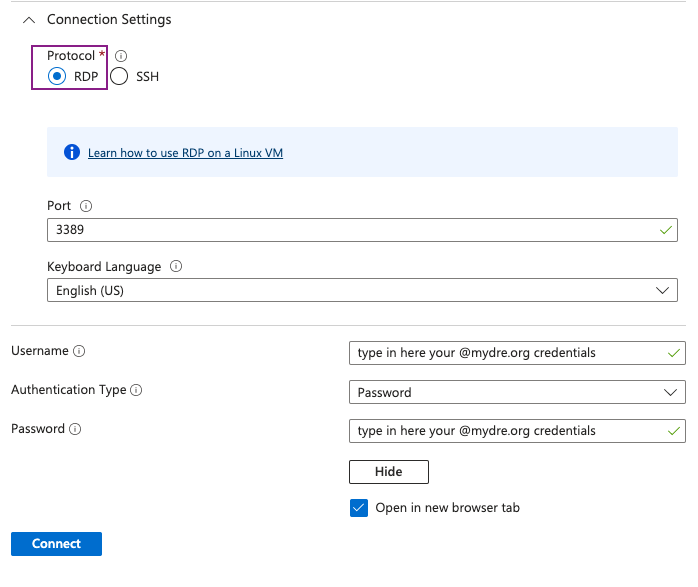The height and width of the screenshot is (587, 698).
Task: Click the Keyboard Language info icon
Action: tap(176, 267)
